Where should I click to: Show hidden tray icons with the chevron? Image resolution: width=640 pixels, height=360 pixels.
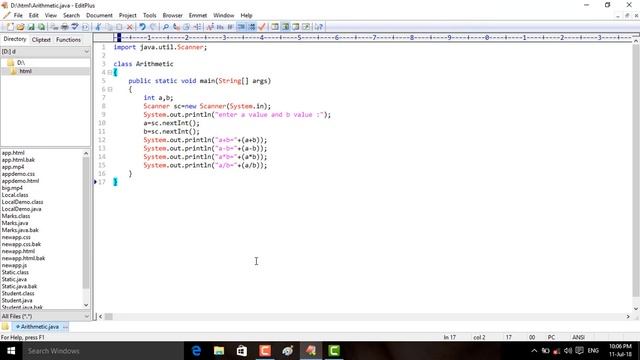pos(534,351)
